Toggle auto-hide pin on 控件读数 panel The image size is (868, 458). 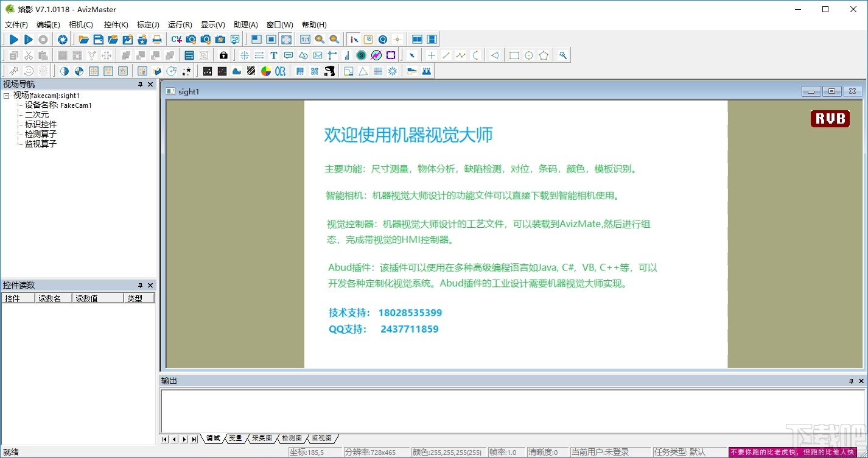(141, 284)
